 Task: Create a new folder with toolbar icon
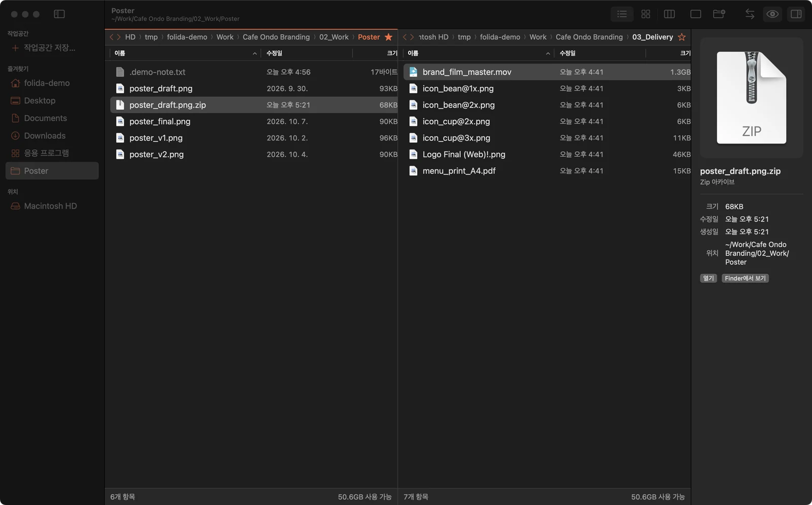click(x=719, y=14)
